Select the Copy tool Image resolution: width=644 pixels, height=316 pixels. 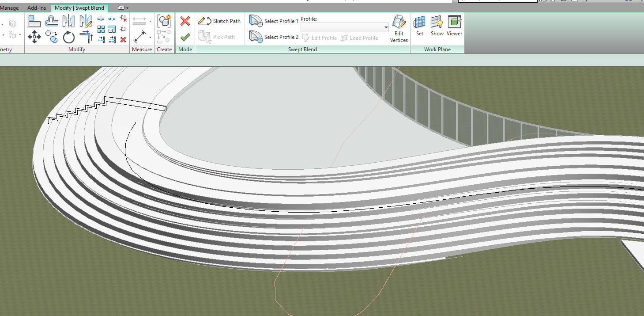pyautogui.click(x=52, y=37)
